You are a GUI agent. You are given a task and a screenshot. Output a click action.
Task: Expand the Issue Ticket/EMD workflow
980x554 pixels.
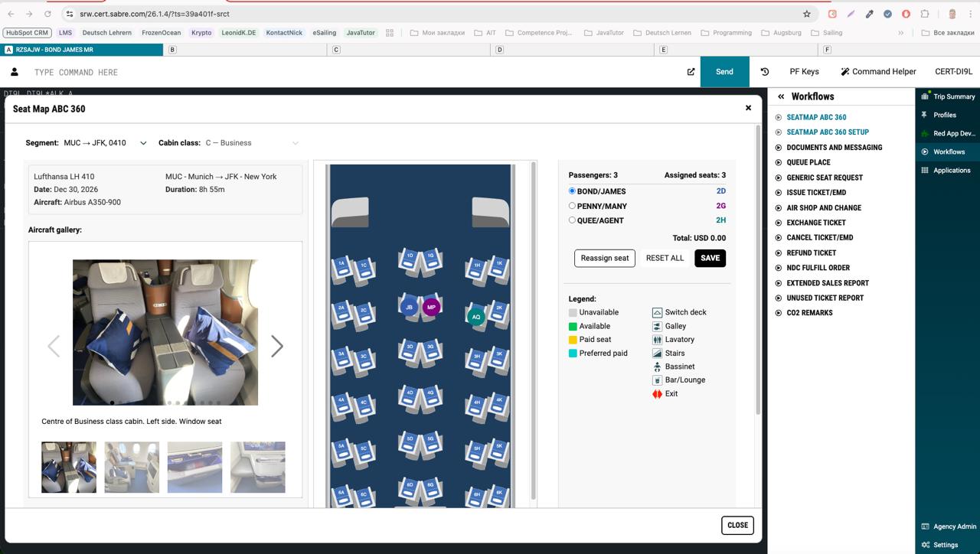(x=816, y=193)
